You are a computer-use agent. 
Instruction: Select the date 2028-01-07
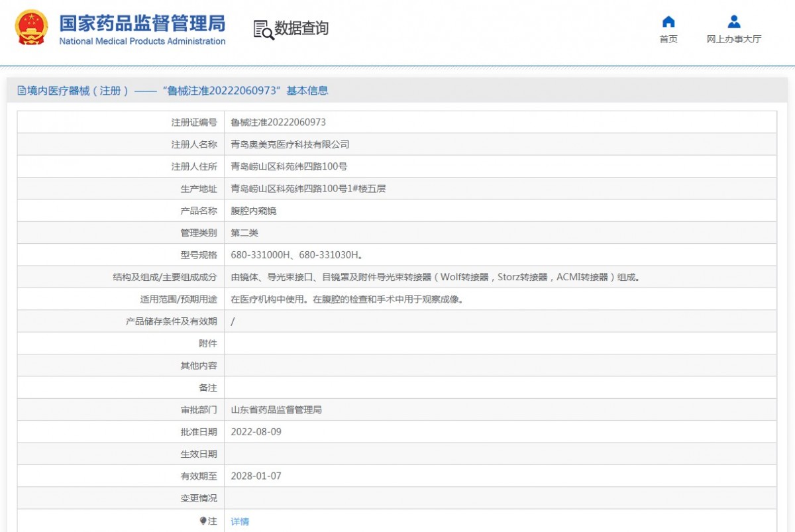click(256, 476)
